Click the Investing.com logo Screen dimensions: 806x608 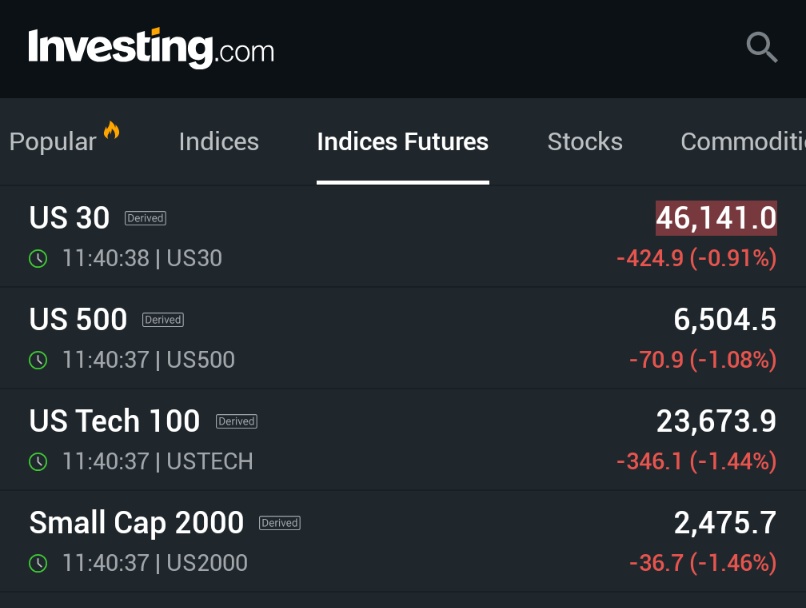151,47
